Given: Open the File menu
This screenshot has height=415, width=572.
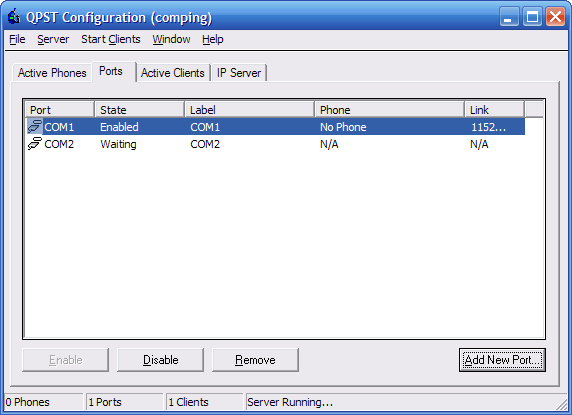Looking at the screenshot, I should point(17,39).
